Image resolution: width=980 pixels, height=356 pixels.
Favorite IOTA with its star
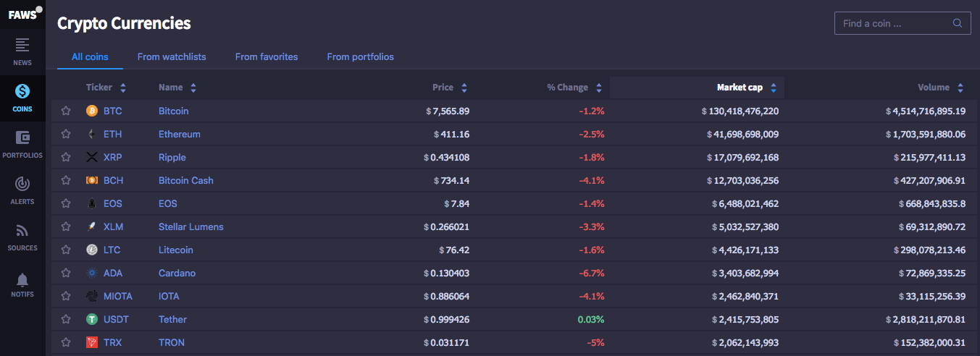pos(66,296)
